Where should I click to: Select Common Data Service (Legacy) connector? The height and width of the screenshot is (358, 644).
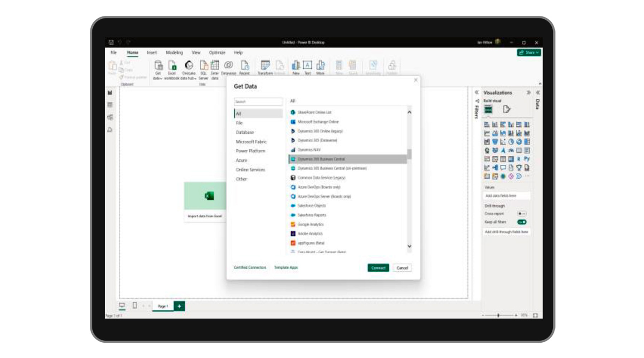point(348,178)
